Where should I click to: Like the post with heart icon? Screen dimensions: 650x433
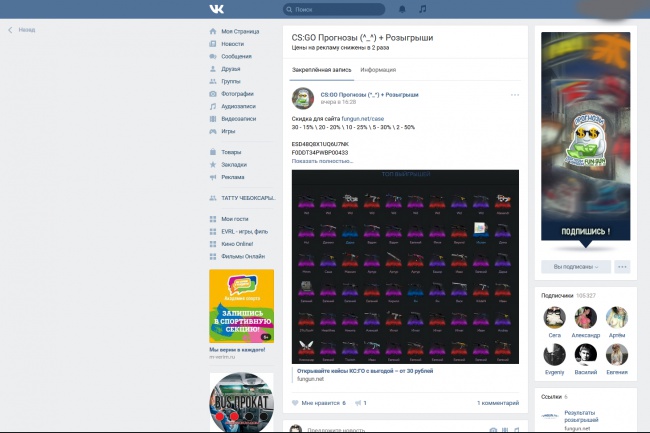[x=295, y=403]
